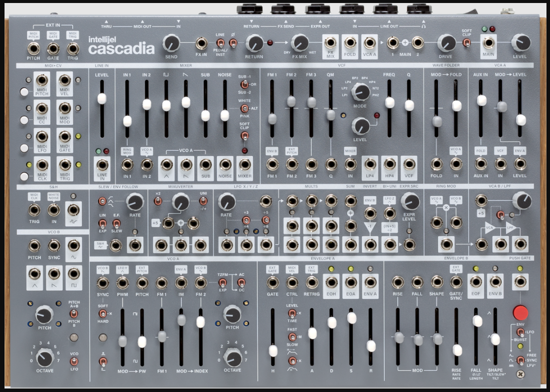Viewport: 550px width, 392px height.
Task: Click the Slew RATE knob
Action: click(x=135, y=202)
